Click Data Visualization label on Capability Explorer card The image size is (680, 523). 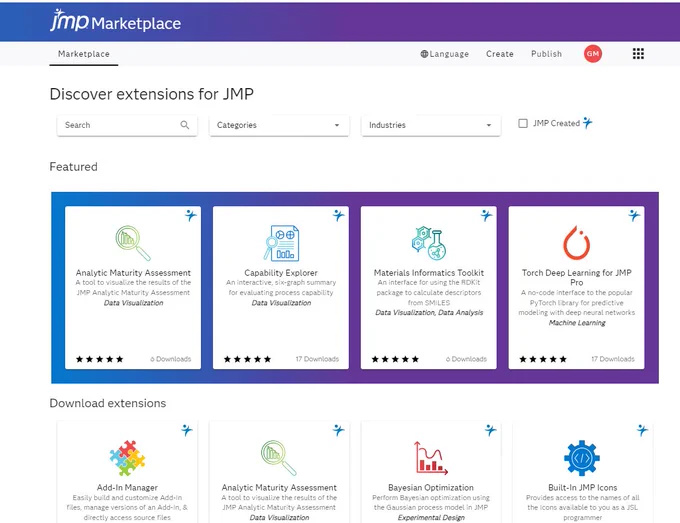click(x=281, y=303)
